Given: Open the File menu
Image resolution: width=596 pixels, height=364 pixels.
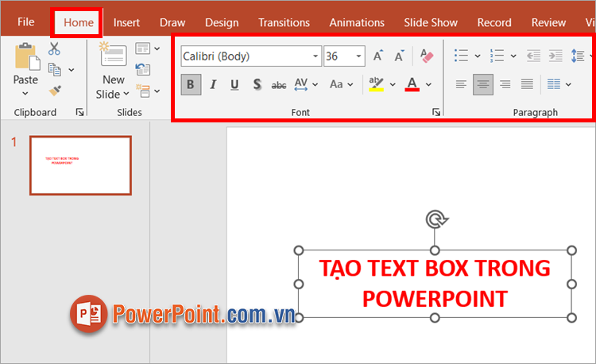Looking at the screenshot, I should coord(26,22).
